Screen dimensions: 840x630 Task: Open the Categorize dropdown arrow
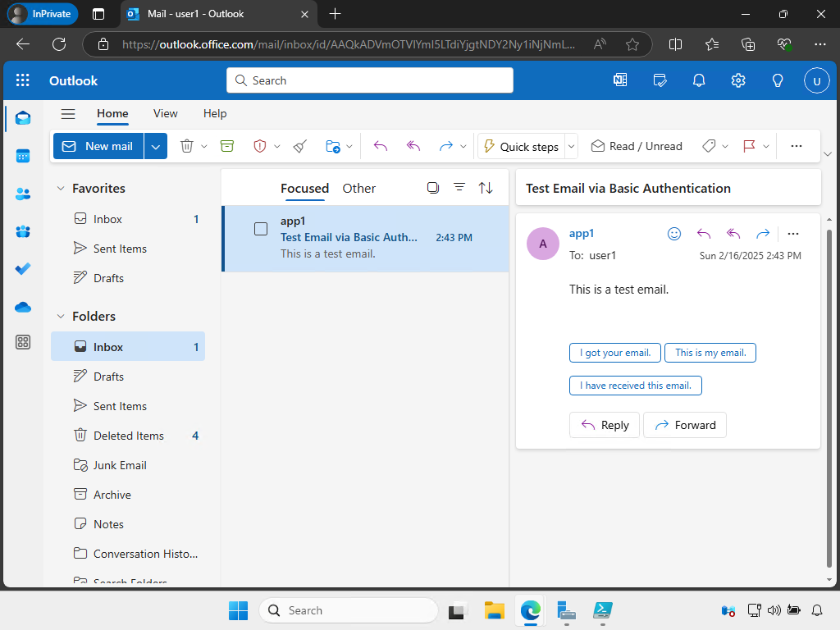tap(725, 146)
